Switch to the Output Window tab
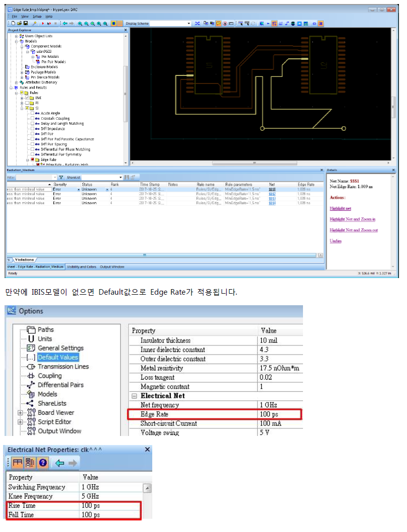Image resolution: width=407 pixels, height=532 pixels. [112, 267]
